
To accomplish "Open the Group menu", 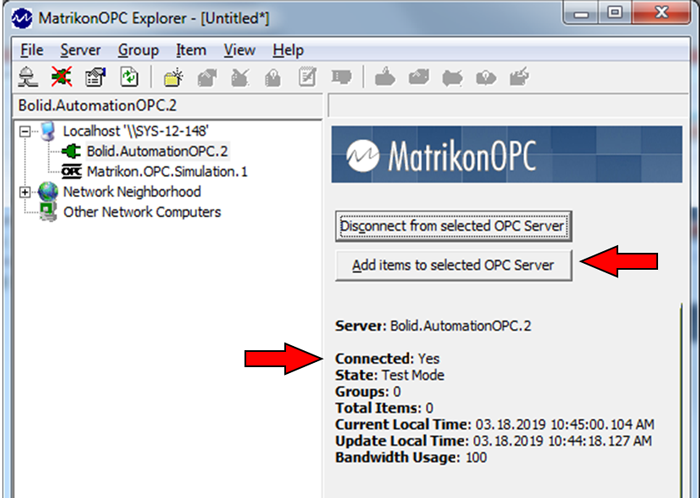I will pos(138,50).
